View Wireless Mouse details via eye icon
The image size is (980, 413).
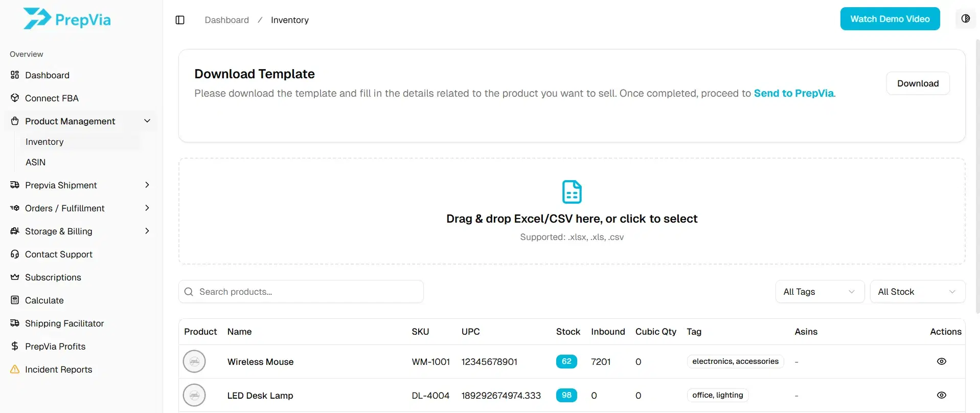point(941,361)
